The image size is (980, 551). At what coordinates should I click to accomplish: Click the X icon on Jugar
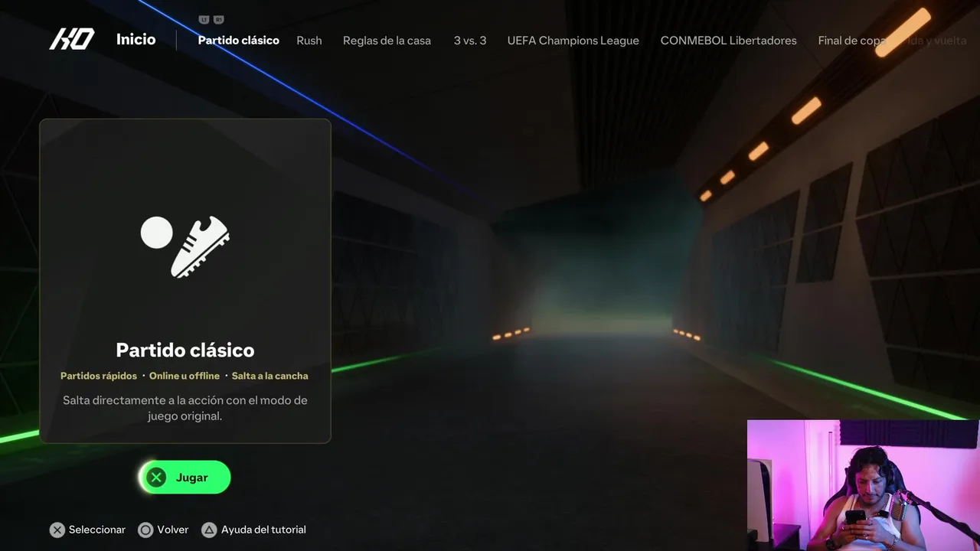pos(157,478)
